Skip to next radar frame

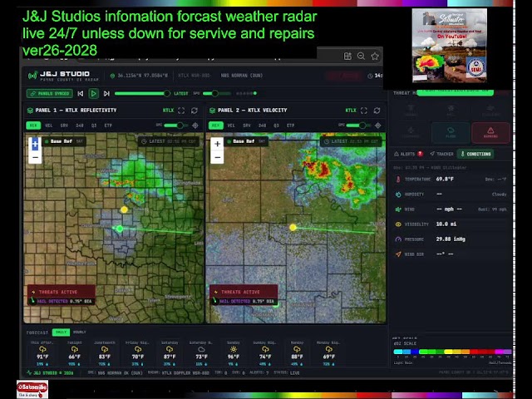[106, 93]
